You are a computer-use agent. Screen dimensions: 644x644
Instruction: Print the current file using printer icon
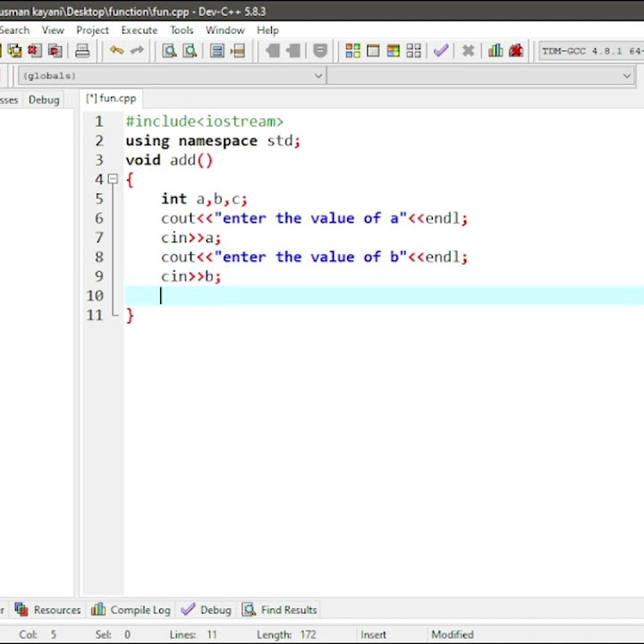click(82, 51)
